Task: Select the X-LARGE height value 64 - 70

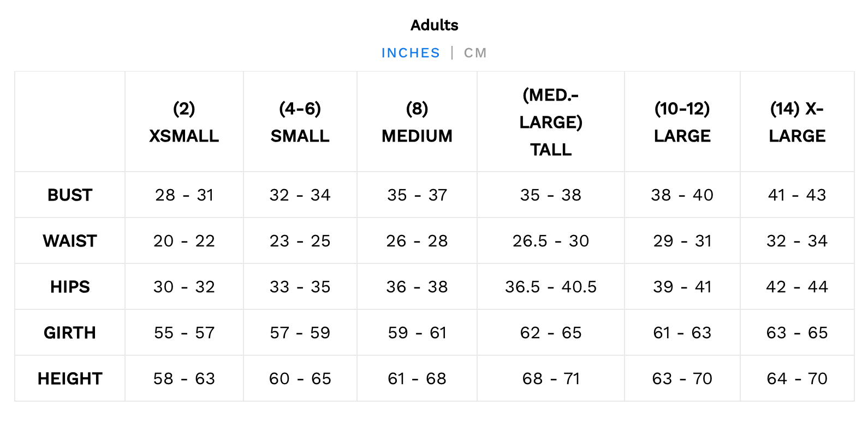Action: (x=797, y=379)
